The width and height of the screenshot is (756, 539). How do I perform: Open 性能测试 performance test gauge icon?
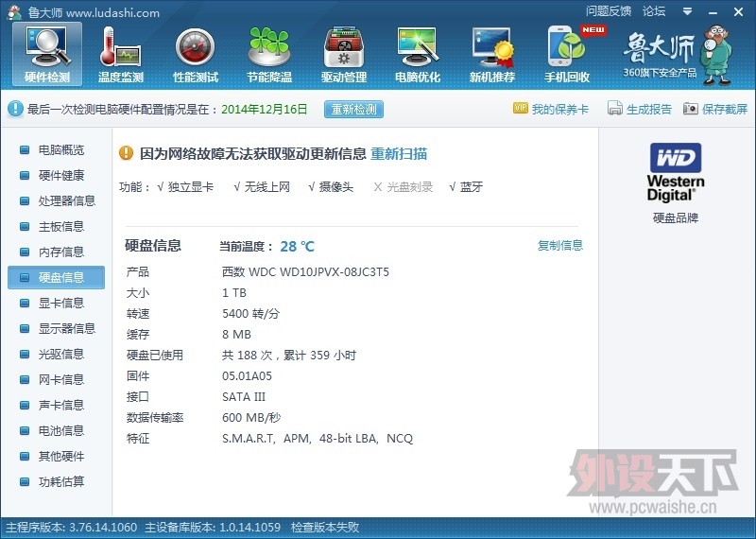(x=196, y=54)
